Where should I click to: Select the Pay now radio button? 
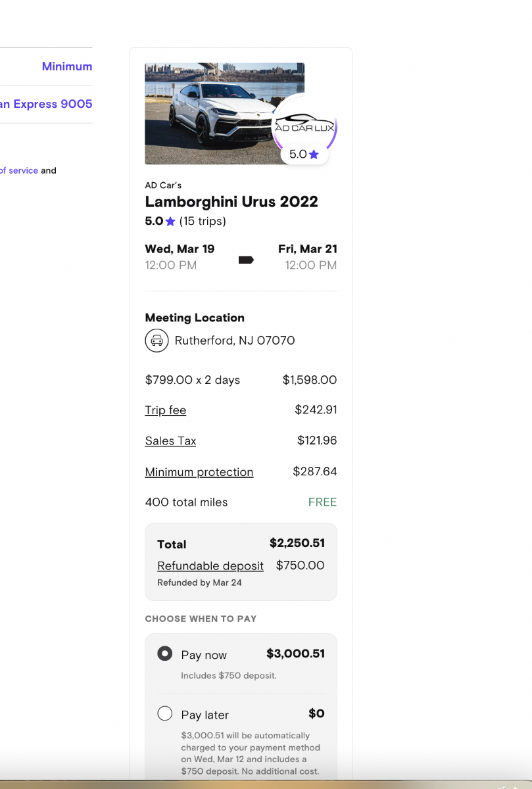click(x=165, y=654)
